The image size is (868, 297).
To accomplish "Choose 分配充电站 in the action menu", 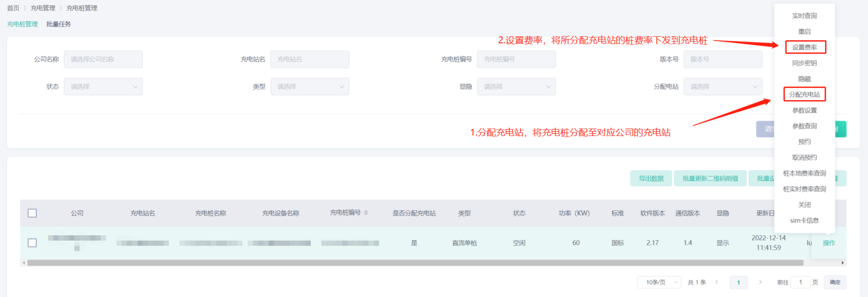I will click(x=805, y=94).
